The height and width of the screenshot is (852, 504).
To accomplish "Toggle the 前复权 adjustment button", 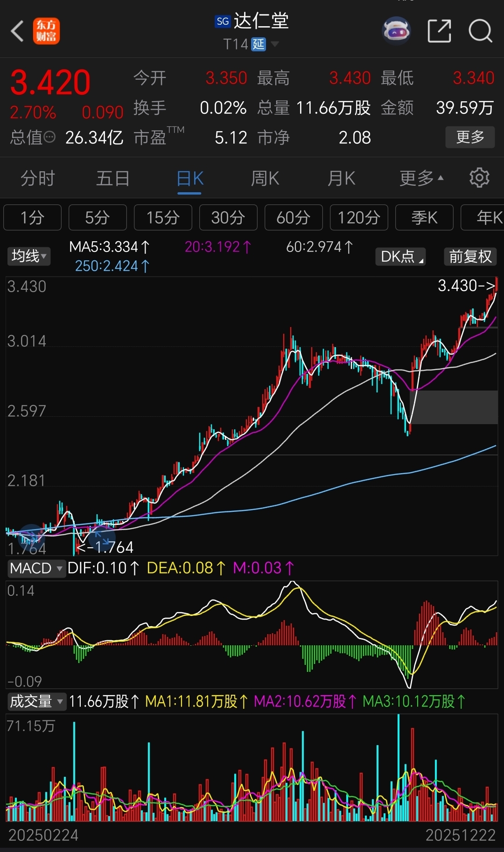I will (x=470, y=257).
